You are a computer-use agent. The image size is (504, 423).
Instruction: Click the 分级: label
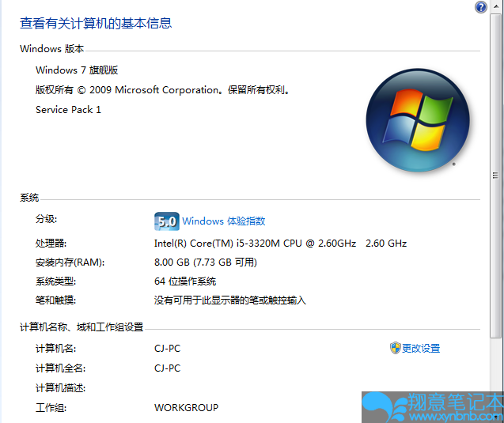[46, 219]
